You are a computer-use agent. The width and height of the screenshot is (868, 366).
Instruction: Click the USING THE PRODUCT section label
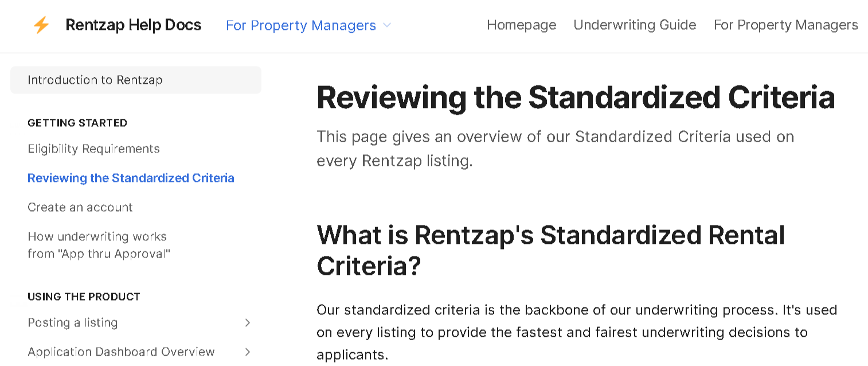tap(84, 297)
